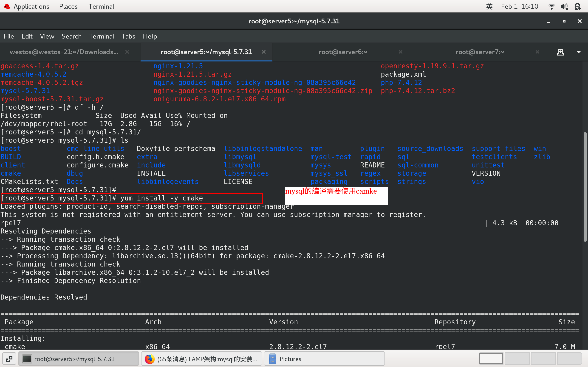Click the clipboard icon in the top-right tray
The width and height of the screenshot is (588, 367).
578,6
